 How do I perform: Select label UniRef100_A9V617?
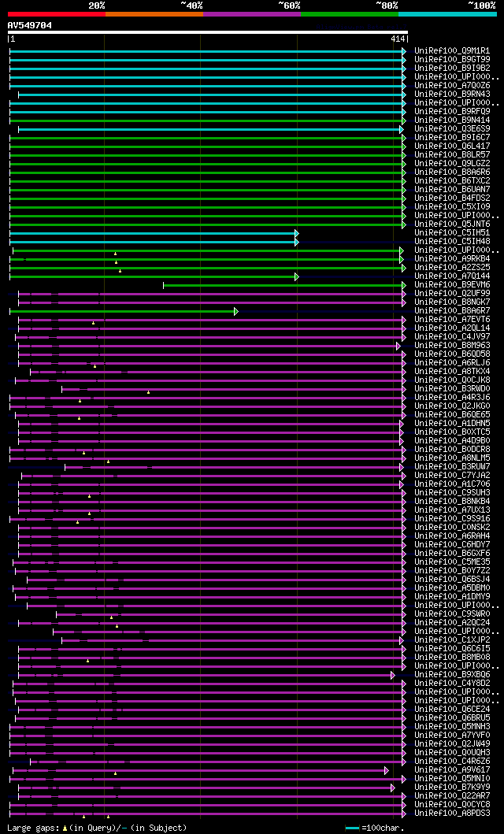(453, 769)
